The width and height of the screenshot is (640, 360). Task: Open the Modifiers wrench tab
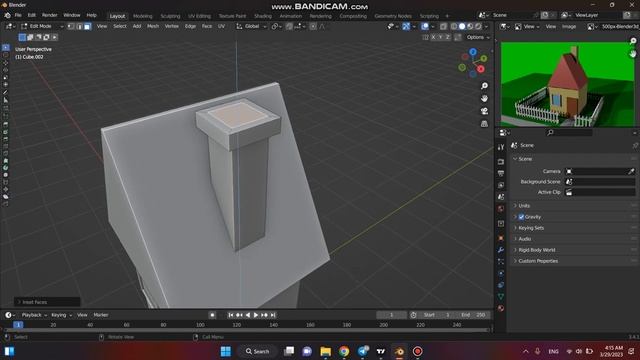click(501, 250)
